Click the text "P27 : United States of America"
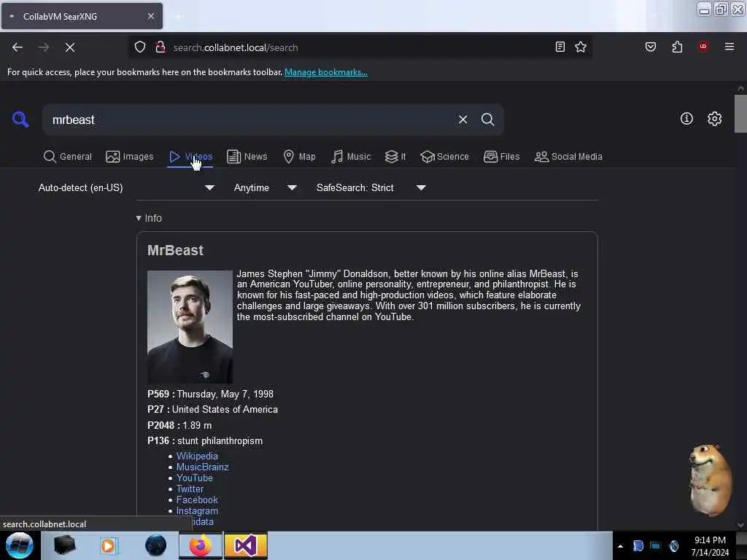 point(212,410)
